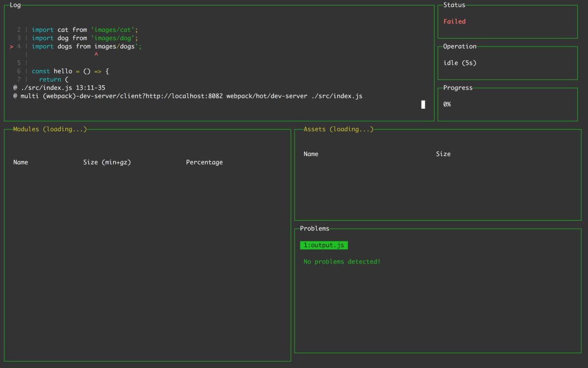Image resolution: width=588 pixels, height=368 pixels.
Task: Click the blinking cursor in Log panel
Action: (x=423, y=104)
